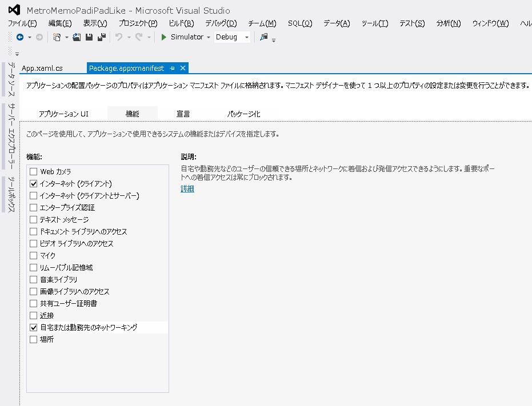Click the 詳細 link in the description

tap(187, 188)
